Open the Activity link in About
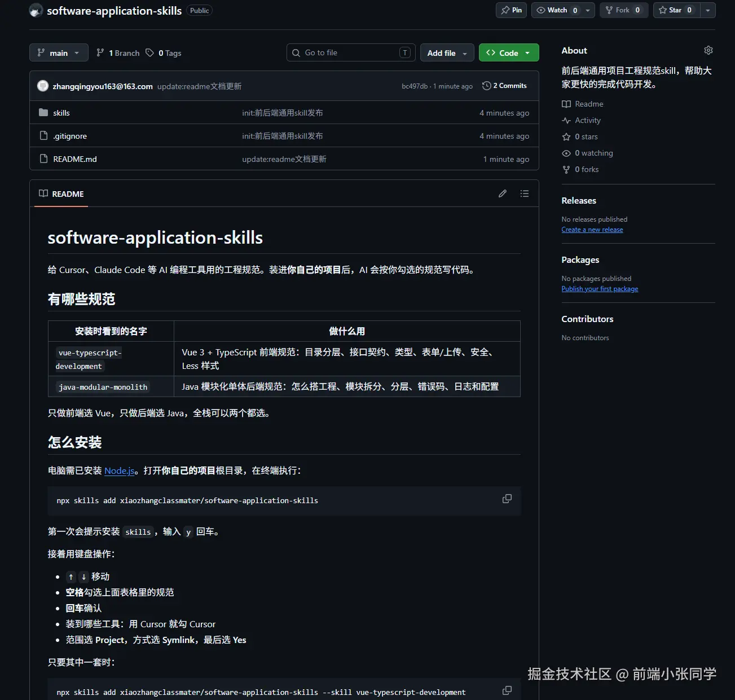The height and width of the screenshot is (700, 735). pos(582,120)
